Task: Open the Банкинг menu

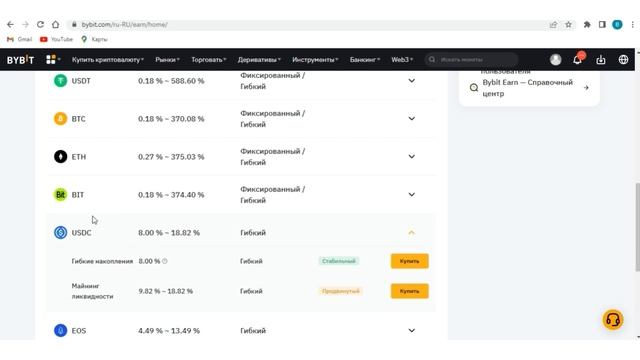Action: pos(365,60)
